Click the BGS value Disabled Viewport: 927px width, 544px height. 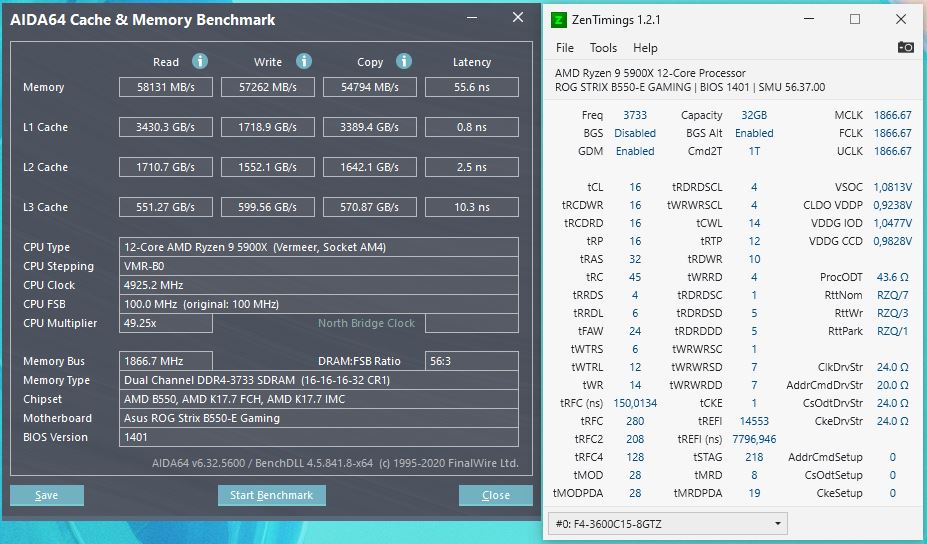point(635,133)
